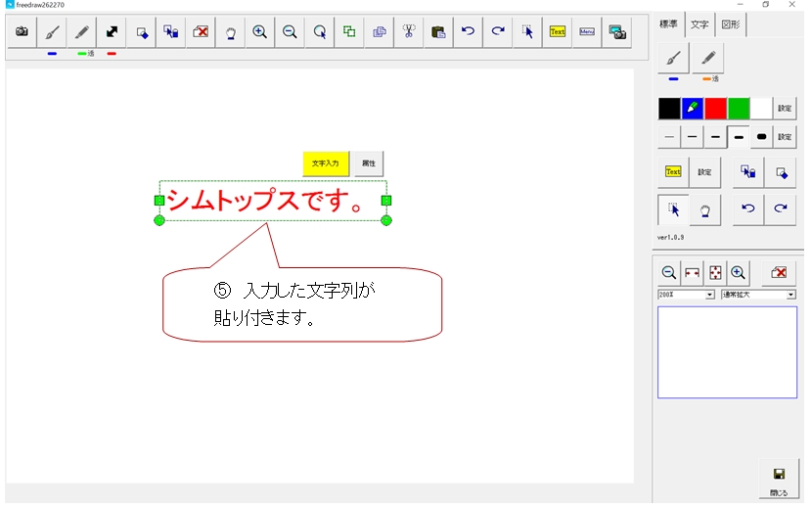Pick the white color swatch
Viewport: 812px width, 508px height.
tap(761, 109)
